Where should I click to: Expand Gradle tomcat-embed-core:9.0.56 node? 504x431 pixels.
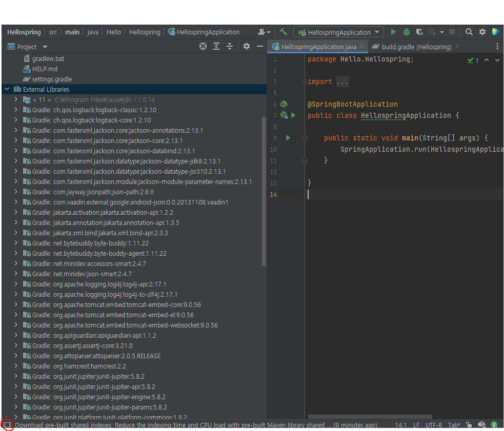tap(16, 304)
